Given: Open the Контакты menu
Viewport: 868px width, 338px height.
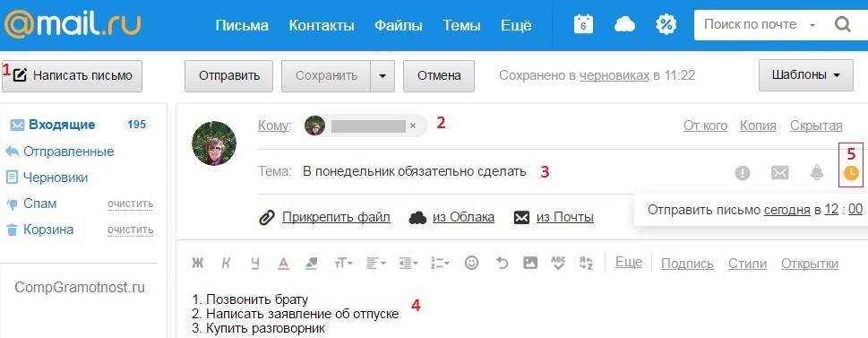Looking at the screenshot, I should coord(322,25).
